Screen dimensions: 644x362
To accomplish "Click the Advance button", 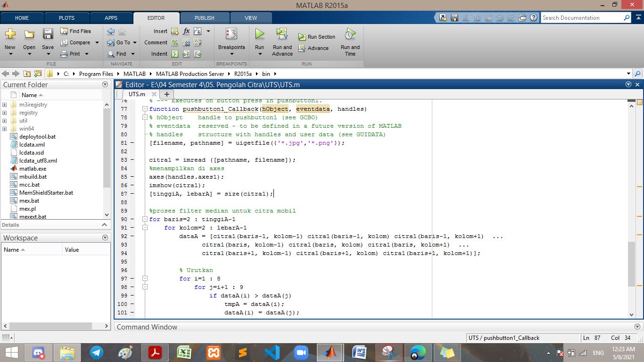I will coord(314,48).
